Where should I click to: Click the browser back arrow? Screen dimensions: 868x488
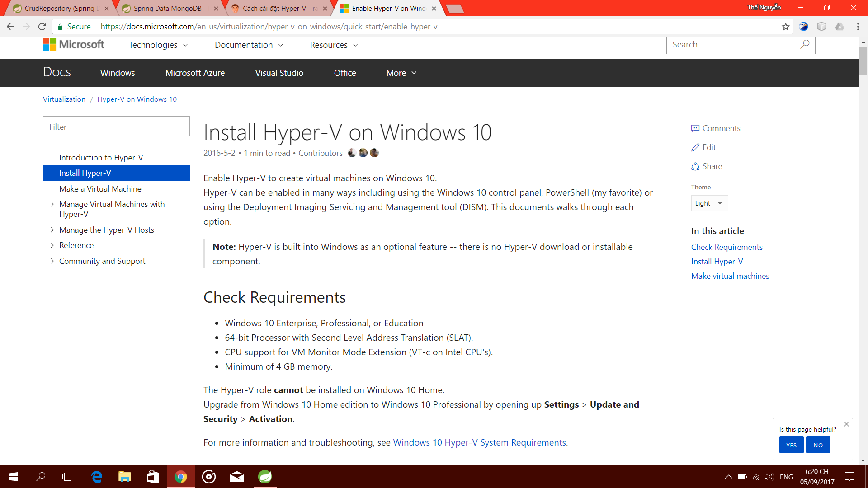tap(10, 27)
